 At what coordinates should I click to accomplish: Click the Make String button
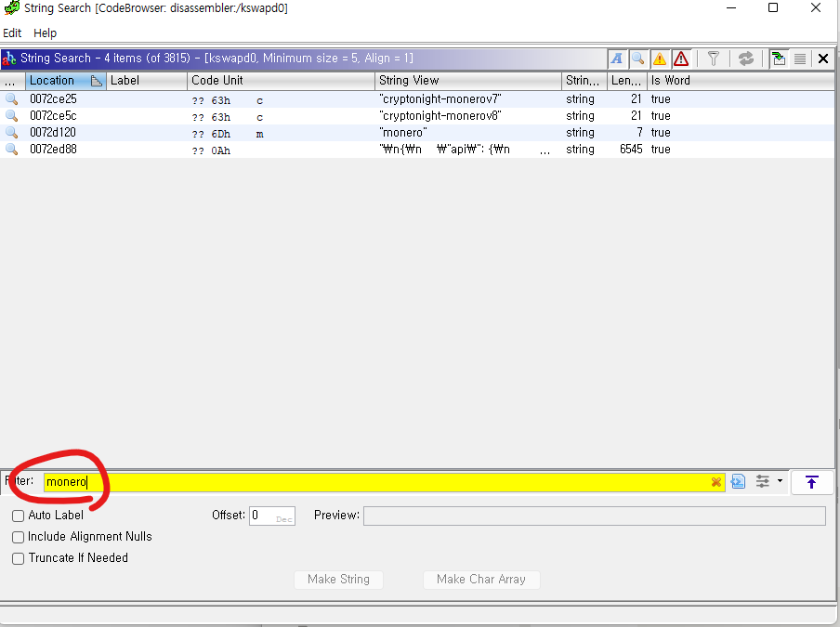click(338, 580)
